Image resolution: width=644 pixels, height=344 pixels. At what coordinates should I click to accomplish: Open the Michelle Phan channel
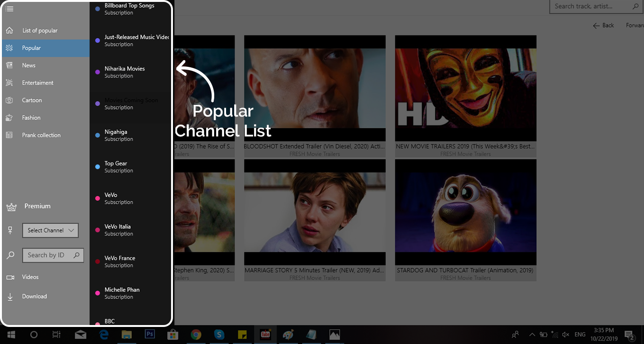tap(130, 293)
